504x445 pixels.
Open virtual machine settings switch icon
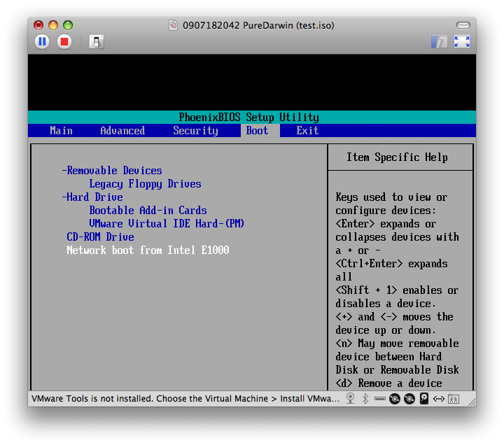97,42
